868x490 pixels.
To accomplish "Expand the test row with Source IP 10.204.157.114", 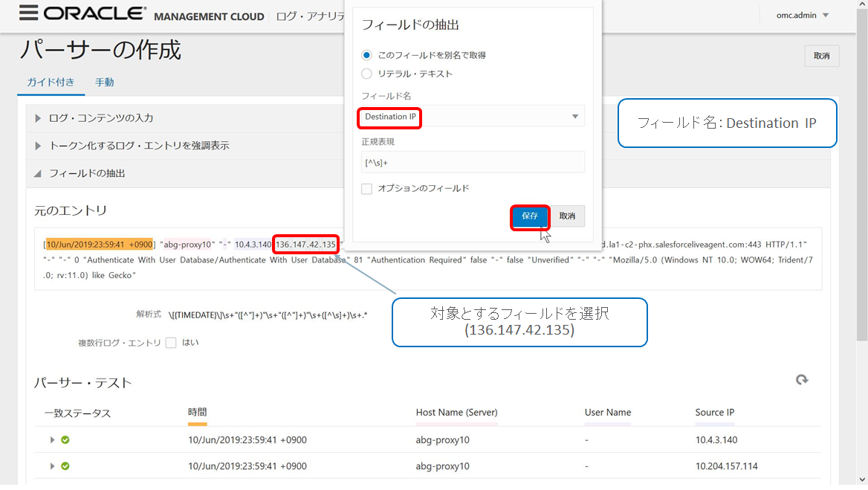I will tap(52, 466).
